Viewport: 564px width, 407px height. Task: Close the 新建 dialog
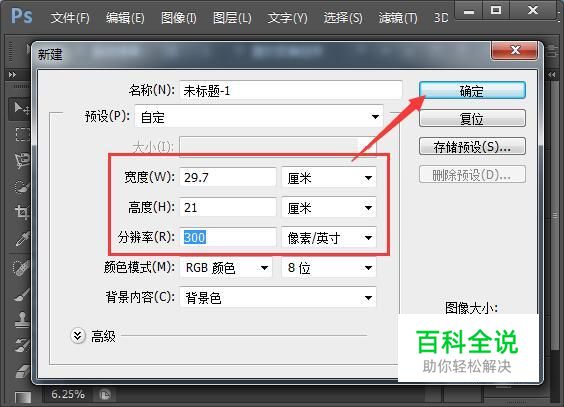coord(514,50)
